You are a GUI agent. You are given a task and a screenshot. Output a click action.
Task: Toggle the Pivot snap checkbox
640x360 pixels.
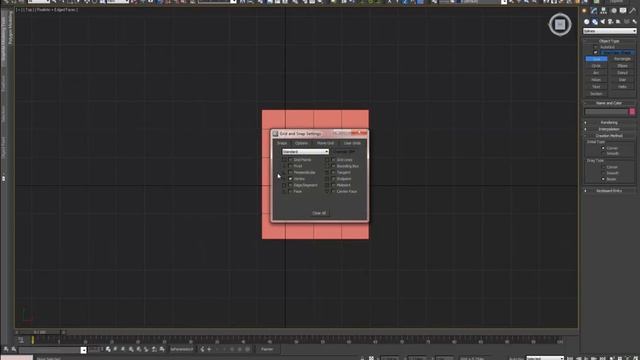pyautogui.click(x=290, y=166)
